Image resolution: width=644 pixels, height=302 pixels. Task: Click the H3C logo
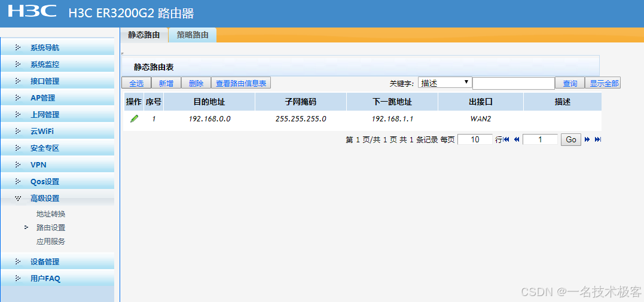point(32,11)
